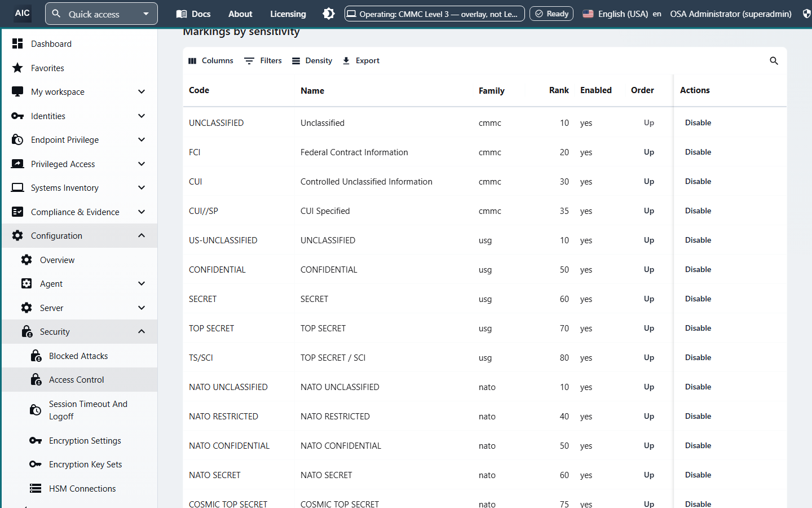The image size is (812, 508).
Task: Click the Compliance & Evidence checklist icon
Action: 17,212
